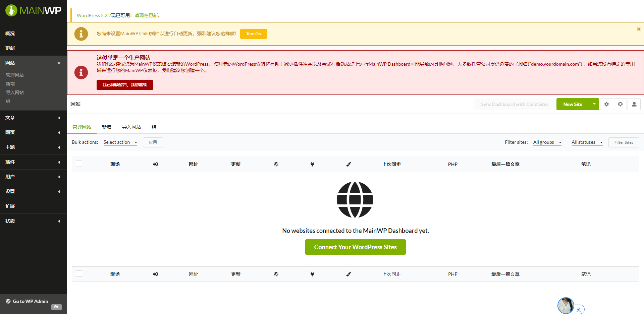Viewport: 644px width, 314px height.
Task: Open All statuses filter dropdown
Action: coord(587,142)
